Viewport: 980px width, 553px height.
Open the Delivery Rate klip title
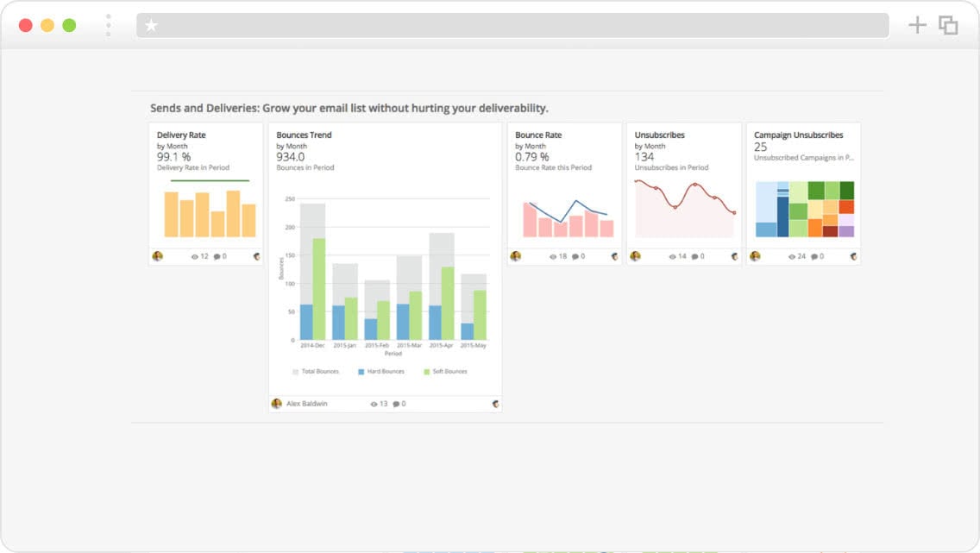tap(181, 135)
